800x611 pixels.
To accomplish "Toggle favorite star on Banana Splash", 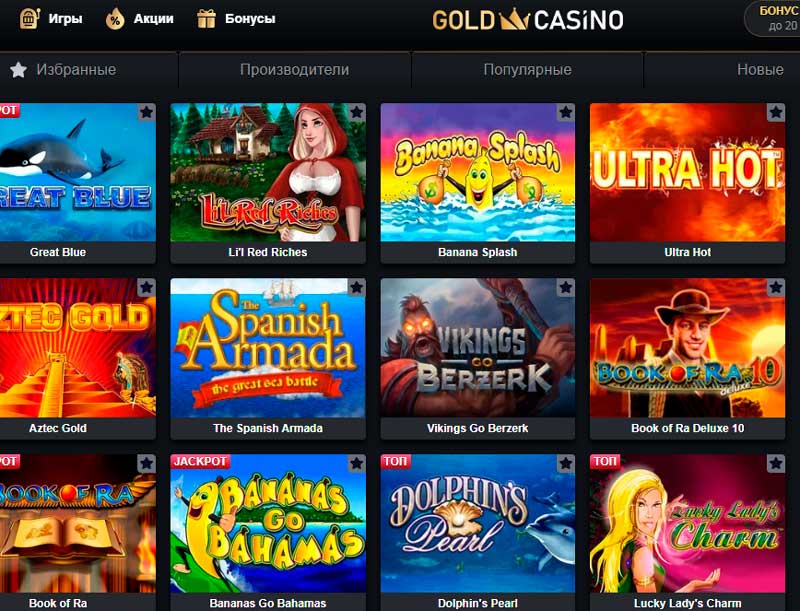I will click(x=566, y=112).
